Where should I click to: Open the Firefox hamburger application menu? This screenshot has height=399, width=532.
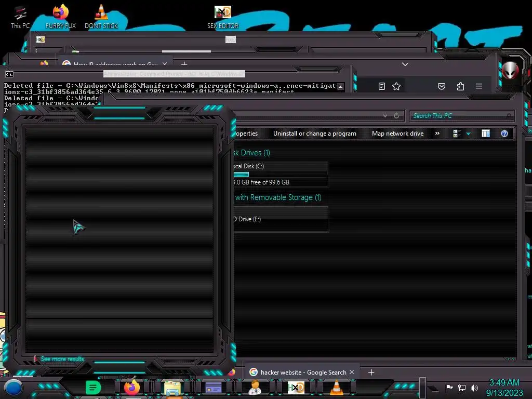click(x=479, y=86)
